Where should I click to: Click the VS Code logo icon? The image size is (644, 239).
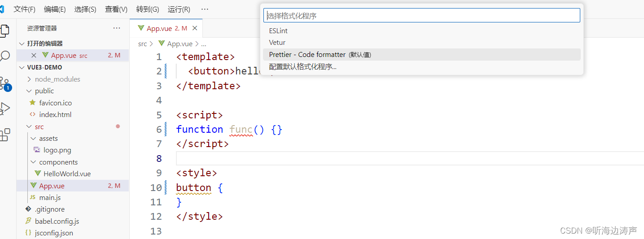[2, 9]
